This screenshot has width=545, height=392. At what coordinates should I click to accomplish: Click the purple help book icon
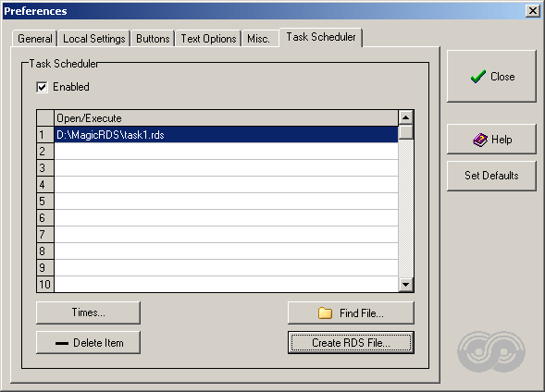tap(480, 140)
